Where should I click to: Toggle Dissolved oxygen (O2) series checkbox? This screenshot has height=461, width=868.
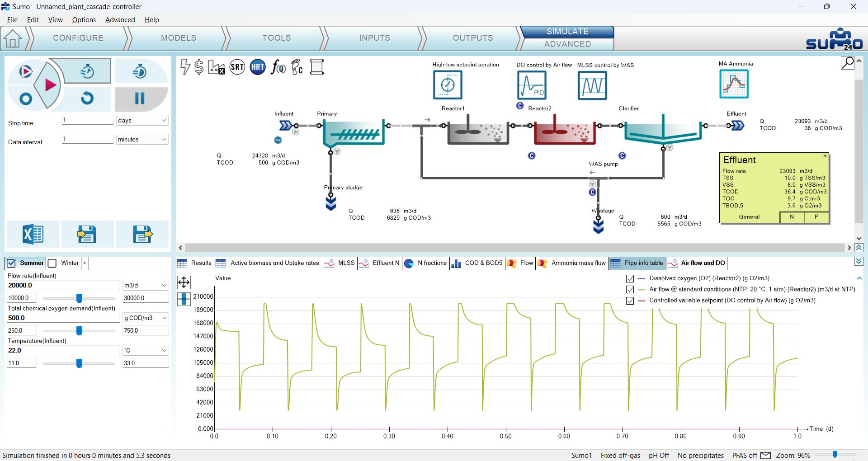630,278
